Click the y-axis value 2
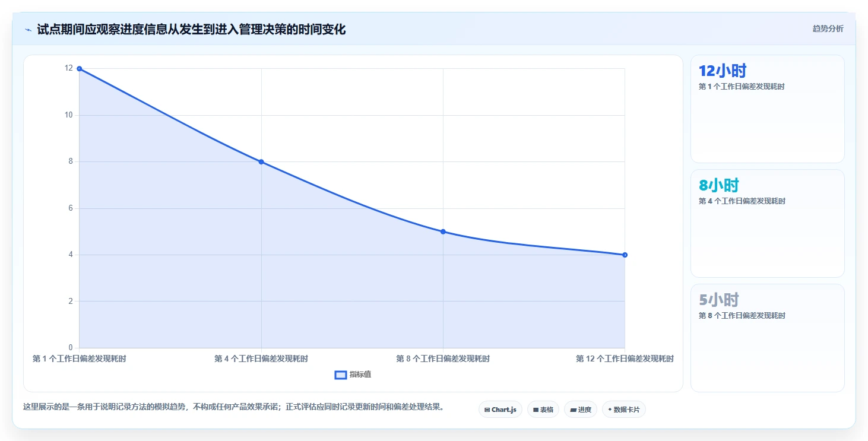Viewport: 868px width, 441px height. (71, 301)
